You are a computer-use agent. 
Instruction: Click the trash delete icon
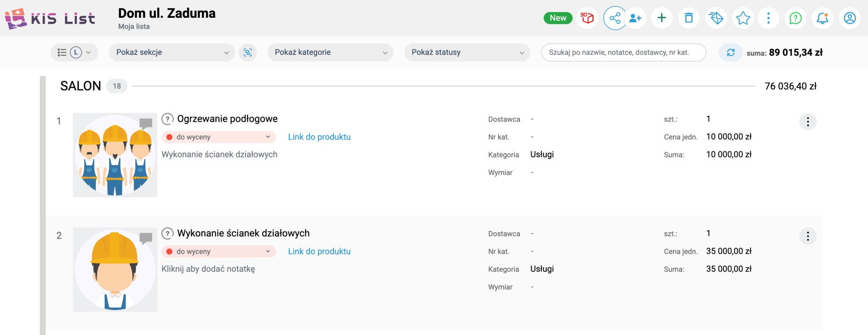coord(689,18)
